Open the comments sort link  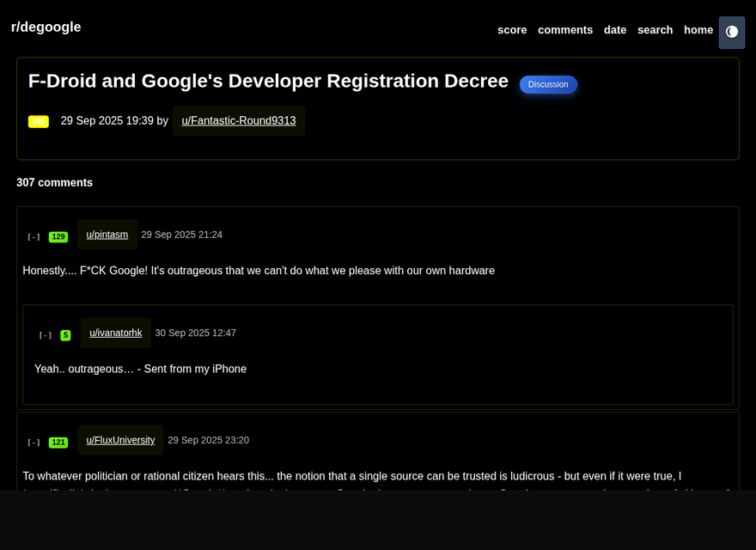tap(565, 30)
